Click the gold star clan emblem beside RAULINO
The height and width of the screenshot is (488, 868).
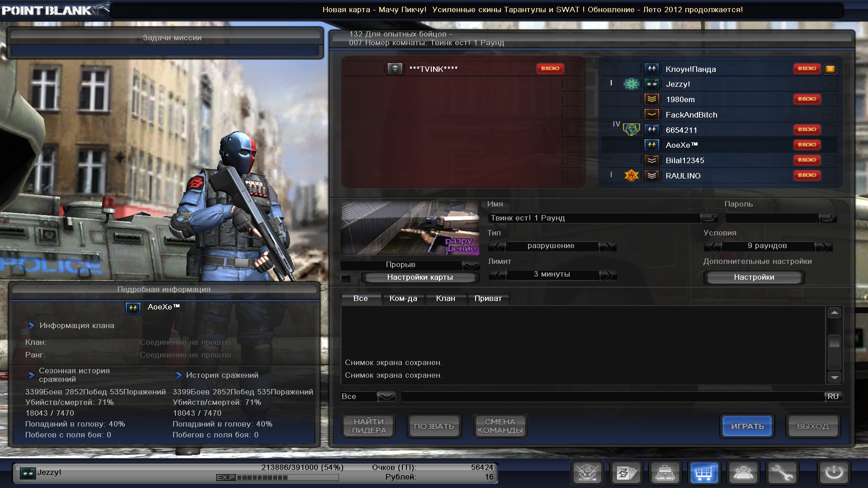[x=632, y=175]
